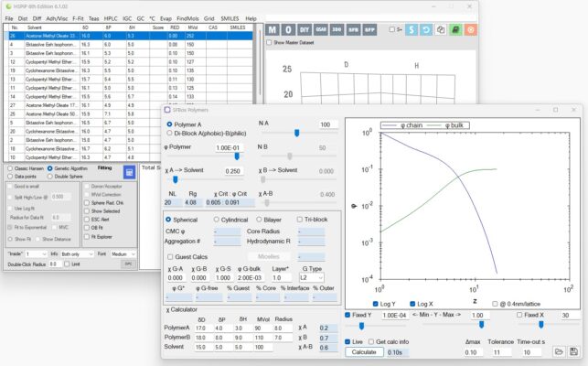The width and height of the screenshot is (588, 366).
Task: Toggle the Live checkbox
Action: coord(347,341)
